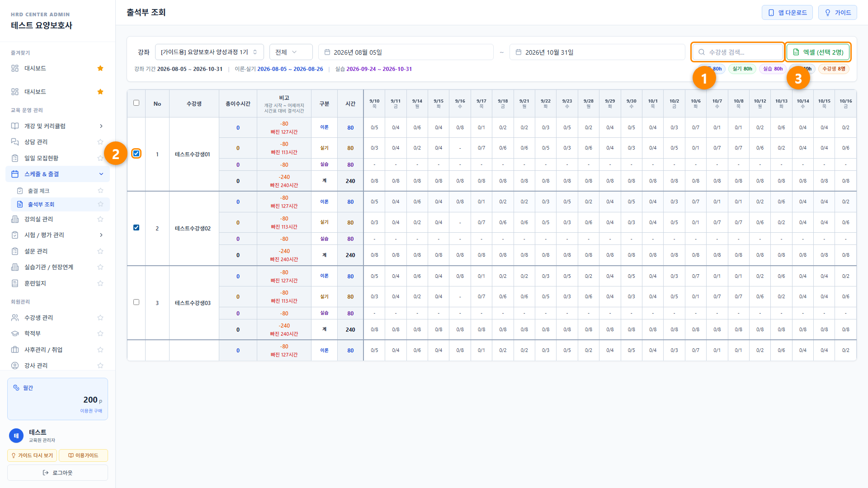Open 출결 체크 in the sidebar
Screen dimensions: 868x488
point(60,191)
